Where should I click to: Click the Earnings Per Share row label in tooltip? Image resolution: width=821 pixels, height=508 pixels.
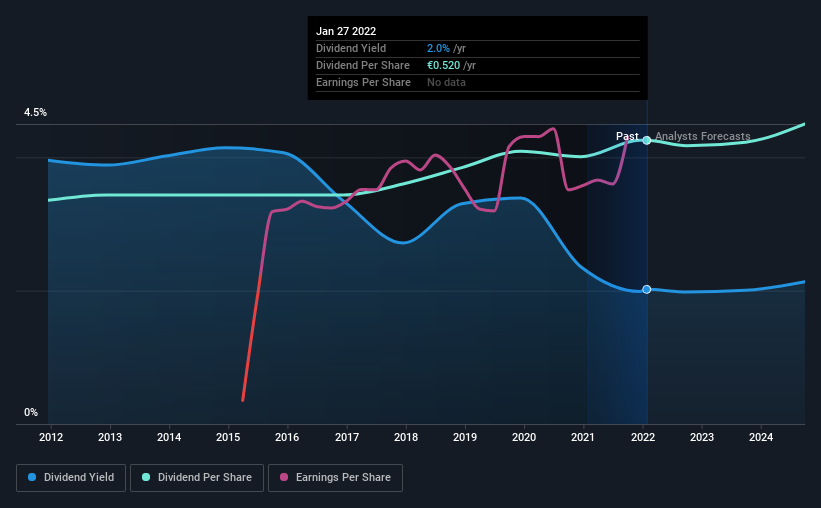363,82
